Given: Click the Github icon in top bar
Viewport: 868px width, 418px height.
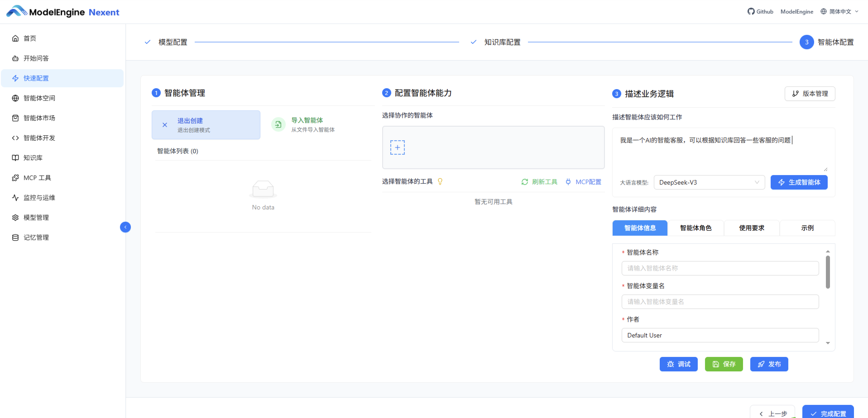Looking at the screenshot, I should coord(751,11).
